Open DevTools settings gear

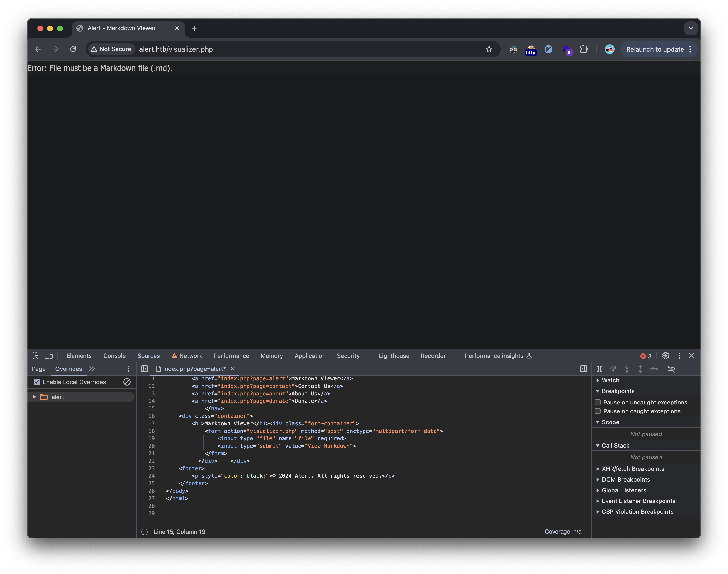pyautogui.click(x=665, y=356)
